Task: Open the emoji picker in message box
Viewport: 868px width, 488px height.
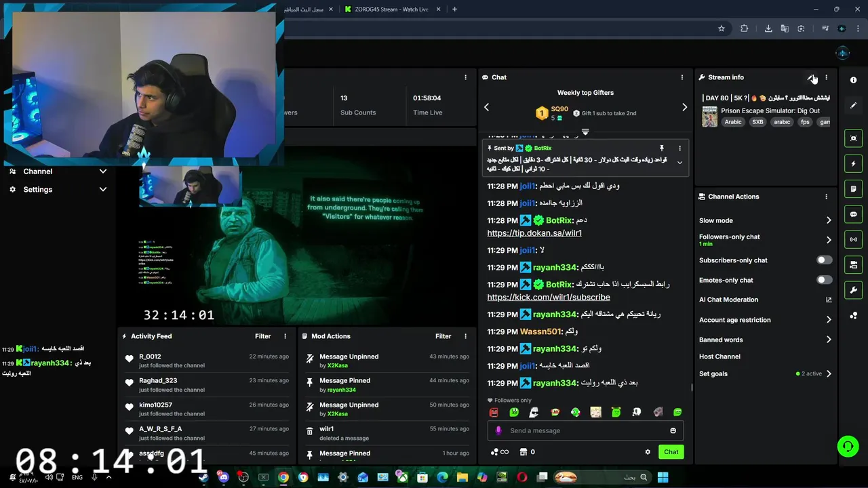Action: pos(673,430)
